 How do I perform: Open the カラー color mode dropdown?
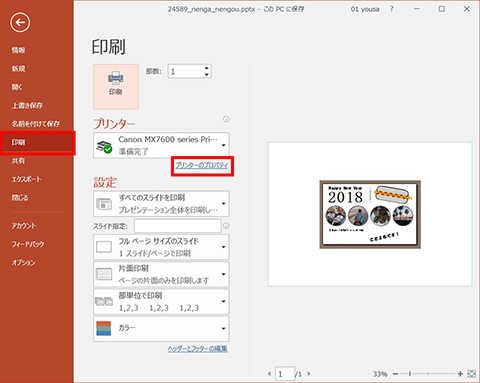pos(161,329)
